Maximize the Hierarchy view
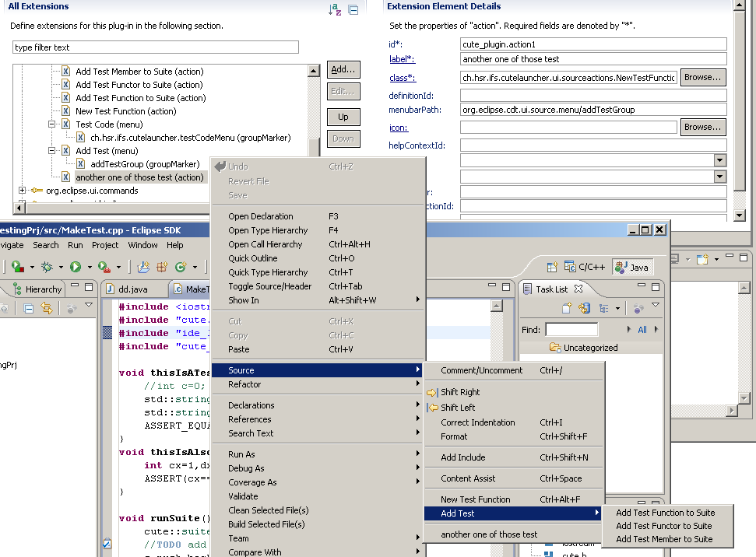Image resolution: width=756 pixels, height=557 pixels. [x=89, y=287]
